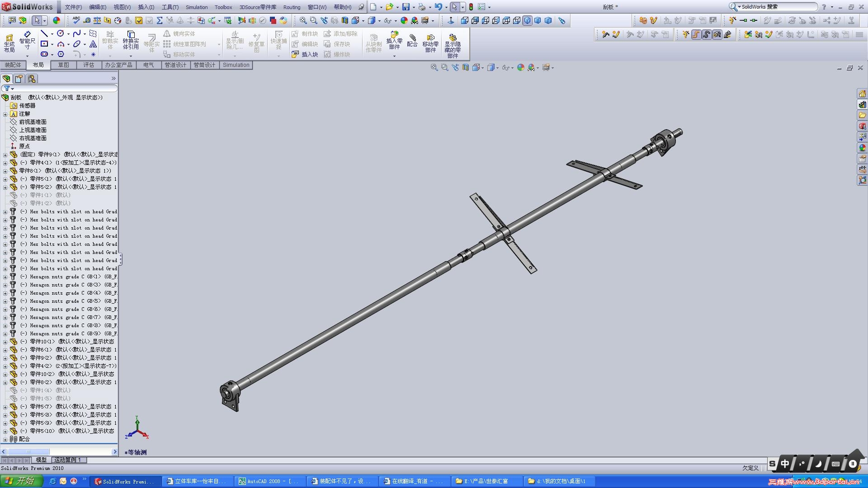This screenshot has height=488, width=868.
Task: Click the 开始 Start button
Action: pos(21,481)
